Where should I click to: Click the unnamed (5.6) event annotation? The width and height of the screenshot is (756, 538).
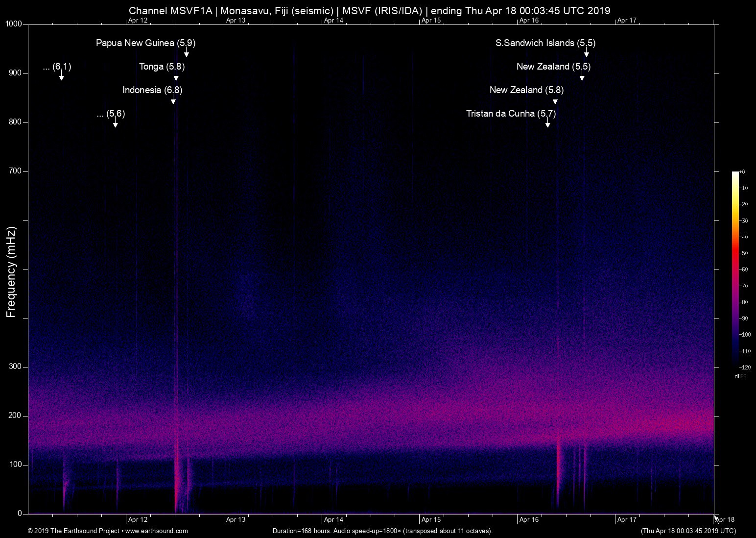(x=115, y=124)
